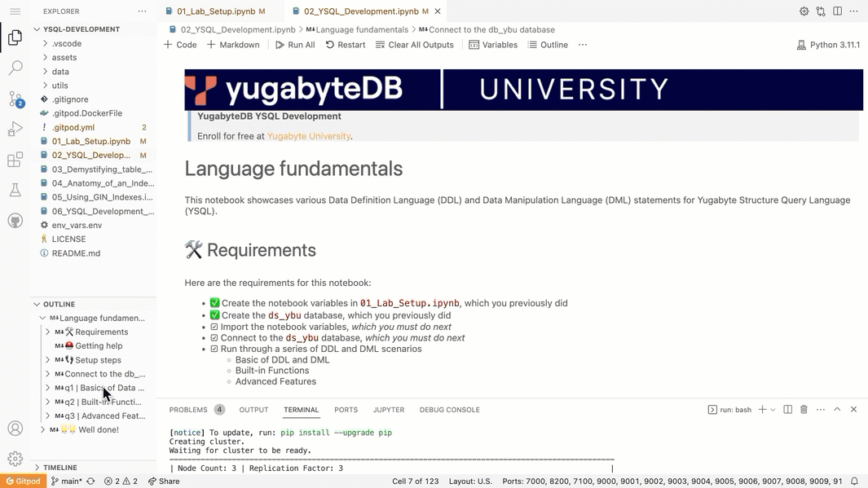Screen dimensions: 868x488
Task: Switch to 01_Lab_Setup.ipynb tab
Action: (217, 11)
